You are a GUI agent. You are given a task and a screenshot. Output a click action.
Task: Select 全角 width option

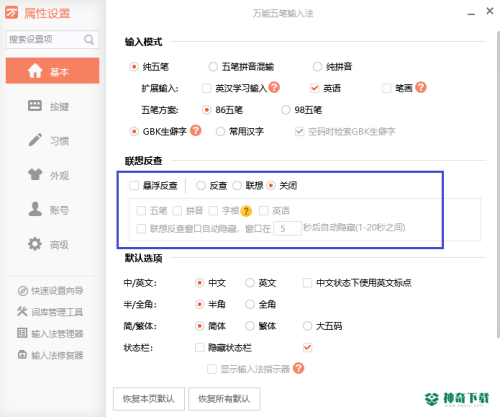[x=250, y=304]
